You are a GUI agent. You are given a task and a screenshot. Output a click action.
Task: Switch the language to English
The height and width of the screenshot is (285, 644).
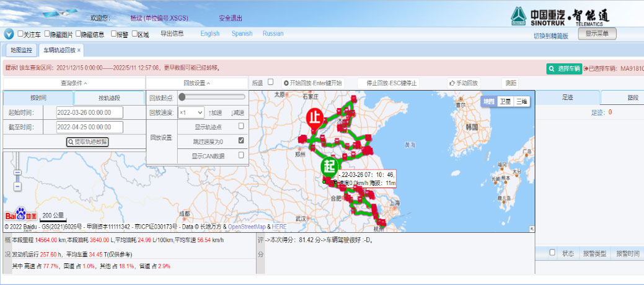(210, 34)
